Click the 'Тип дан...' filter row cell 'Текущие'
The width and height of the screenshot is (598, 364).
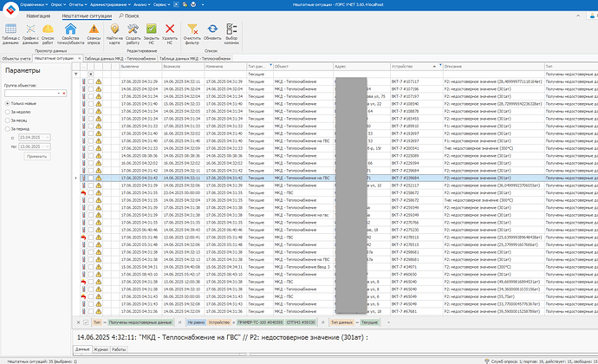coord(260,75)
